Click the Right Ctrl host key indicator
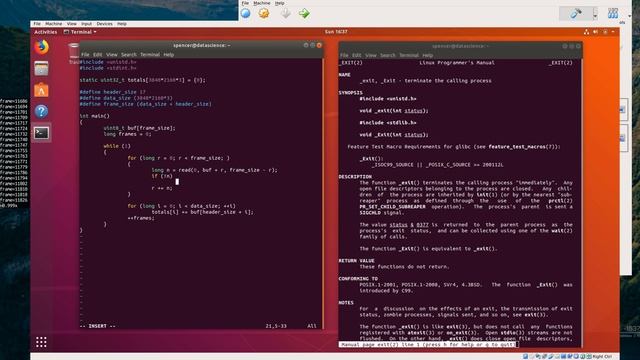The image size is (640, 360). (602, 356)
